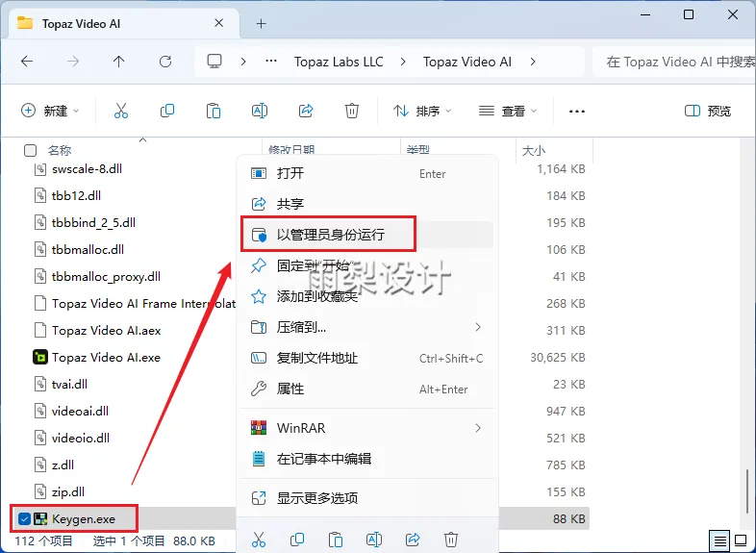Click the toolbar Rename icon
Image resolution: width=756 pixels, height=553 pixels.
pyautogui.click(x=260, y=111)
